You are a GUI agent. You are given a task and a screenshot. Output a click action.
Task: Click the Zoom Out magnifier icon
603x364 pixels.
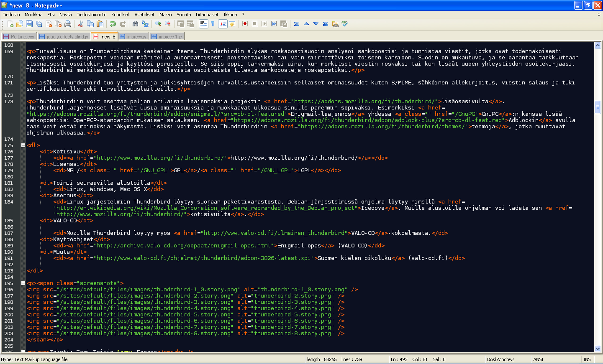coord(168,24)
